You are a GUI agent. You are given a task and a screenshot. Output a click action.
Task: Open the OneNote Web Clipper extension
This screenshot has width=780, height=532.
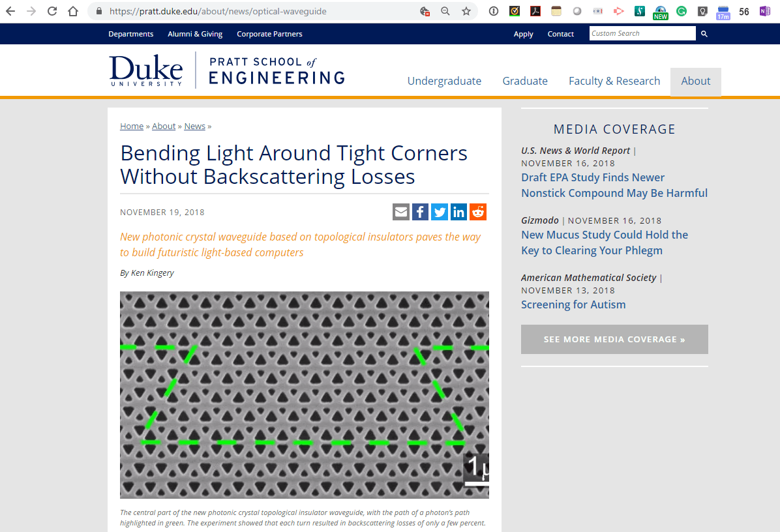click(x=764, y=11)
